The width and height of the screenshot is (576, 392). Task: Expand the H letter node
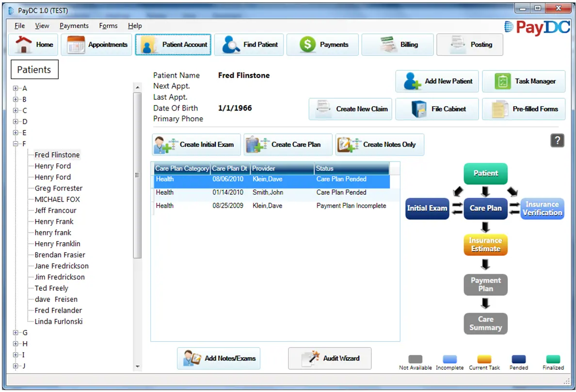point(16,344)
